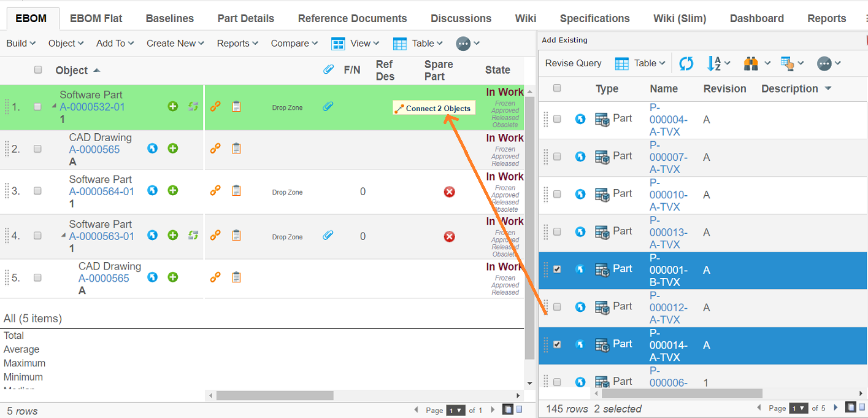Uncheck the P-000014-A-TVX row checkbox
This screenshot has width=868, height=418.
(557, 344)
